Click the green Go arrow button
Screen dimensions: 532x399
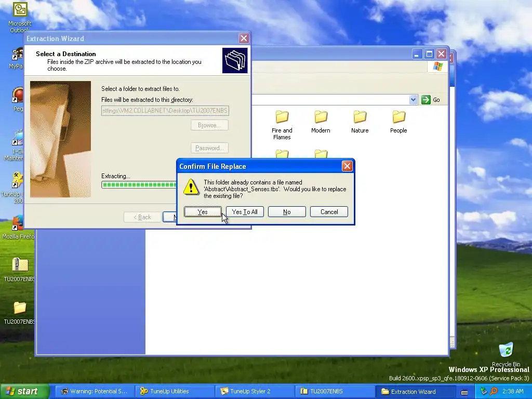click(x=426, y=100)
